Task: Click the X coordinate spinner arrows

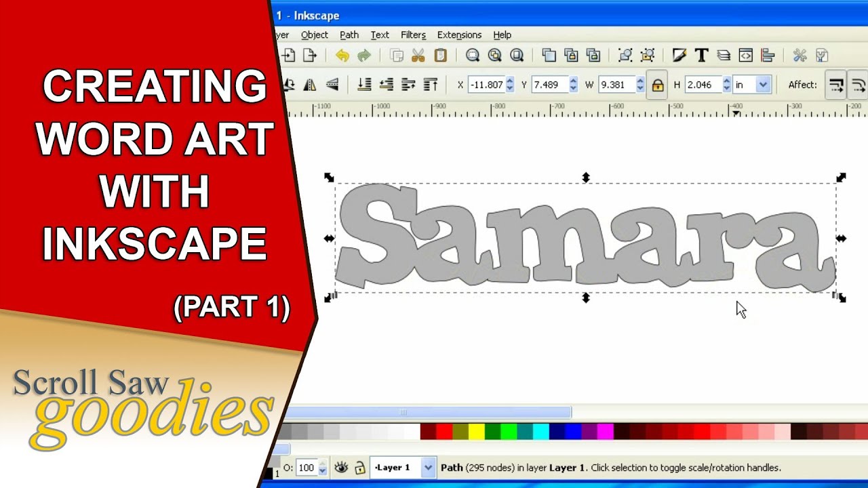Action: pos(510,85)
